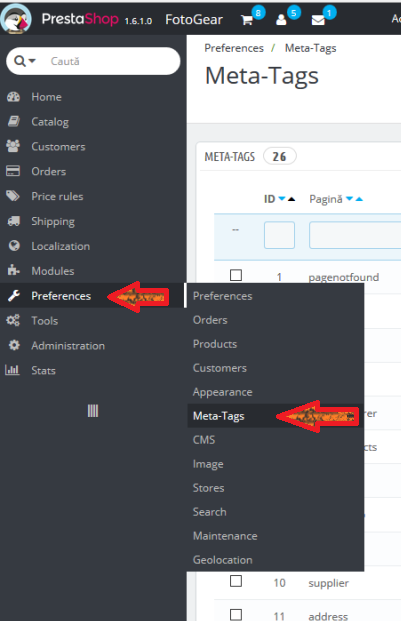Click the Pagină filter input box
Screen dimensions: 401x621
pos(355,235)
